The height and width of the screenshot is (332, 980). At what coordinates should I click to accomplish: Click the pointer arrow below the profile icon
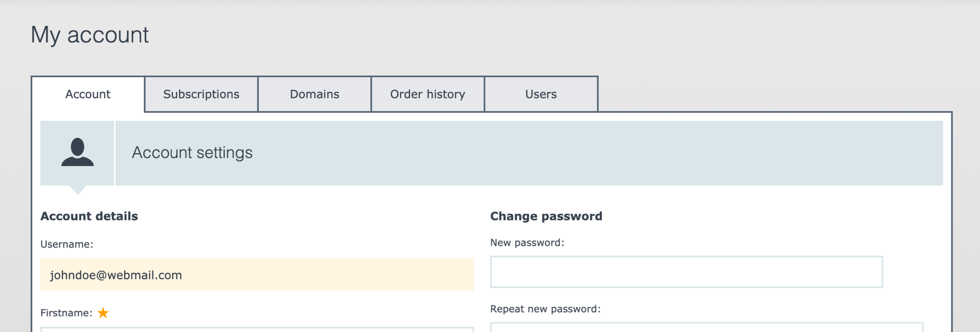pyautogui.click(x=77, y=190)
